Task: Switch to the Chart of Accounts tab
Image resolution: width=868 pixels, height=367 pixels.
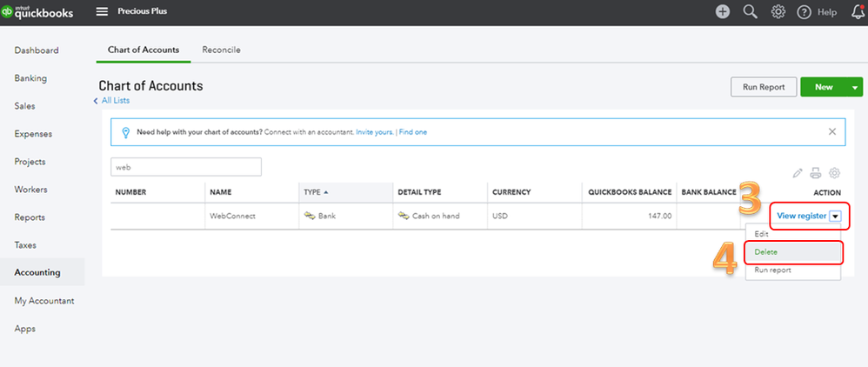Action: coord(144,50)
